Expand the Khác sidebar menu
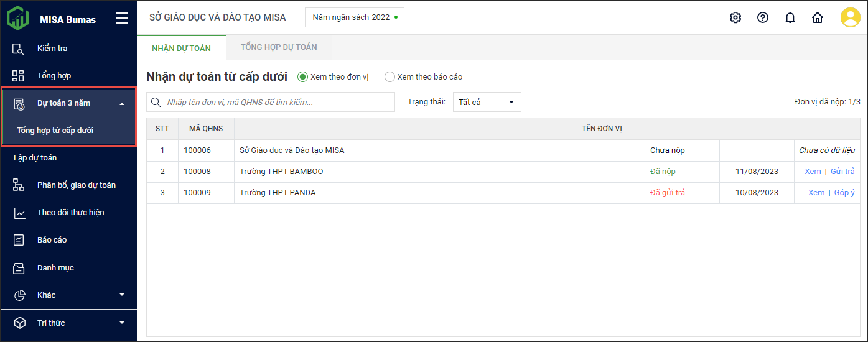The width and height of the screenshot is (868, 342). click(122, 295)
